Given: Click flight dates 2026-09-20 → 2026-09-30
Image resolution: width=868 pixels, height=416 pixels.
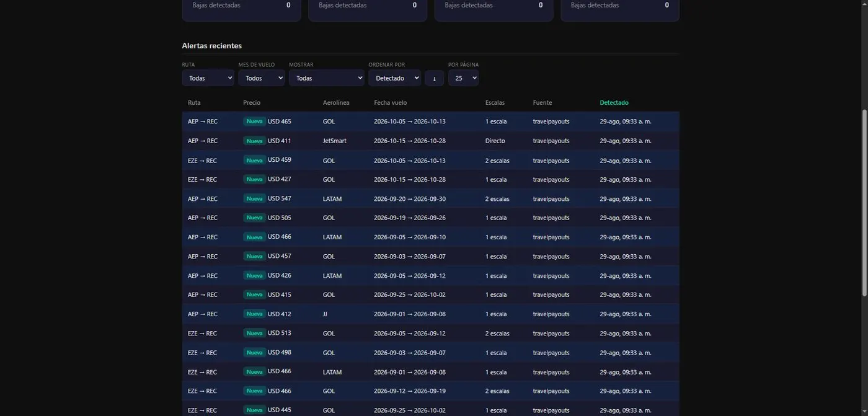Looking at the screenshot, I should 410,198.
